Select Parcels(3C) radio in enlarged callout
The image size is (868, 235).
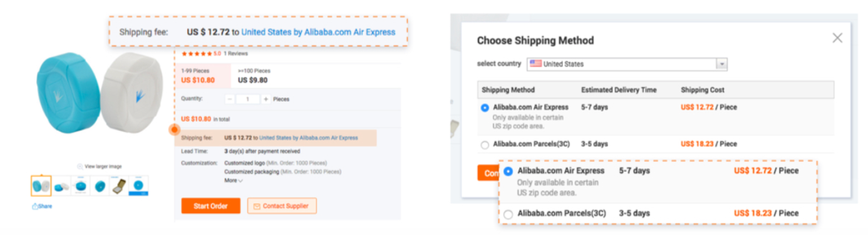[x=508, y=214]
